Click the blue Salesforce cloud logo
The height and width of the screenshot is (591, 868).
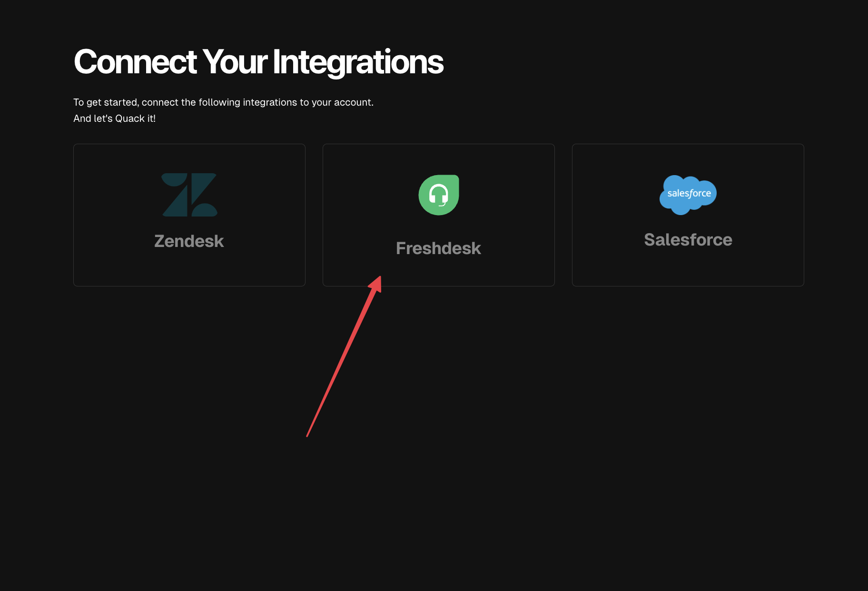pos(688,195)
